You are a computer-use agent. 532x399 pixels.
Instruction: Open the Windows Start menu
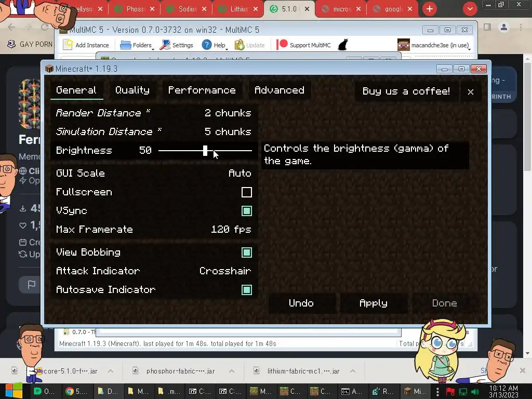click(x=14, y=391)
